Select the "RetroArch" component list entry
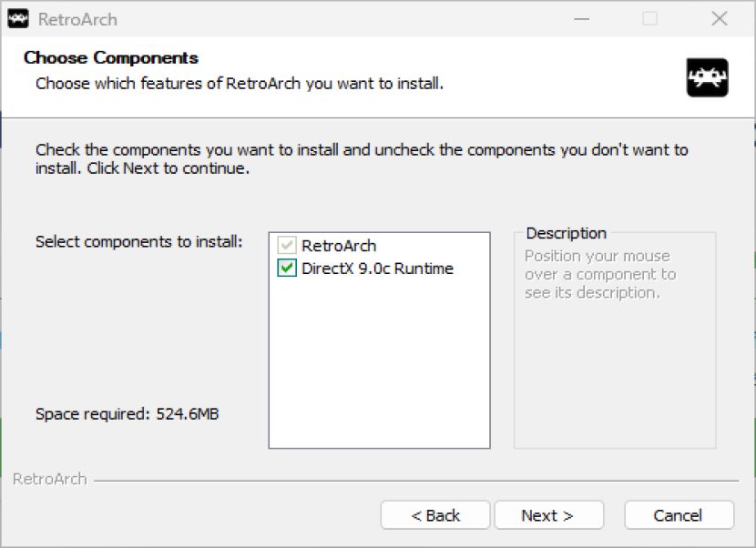This screenshot has height=548, width=756. click(x=339, y=246)
